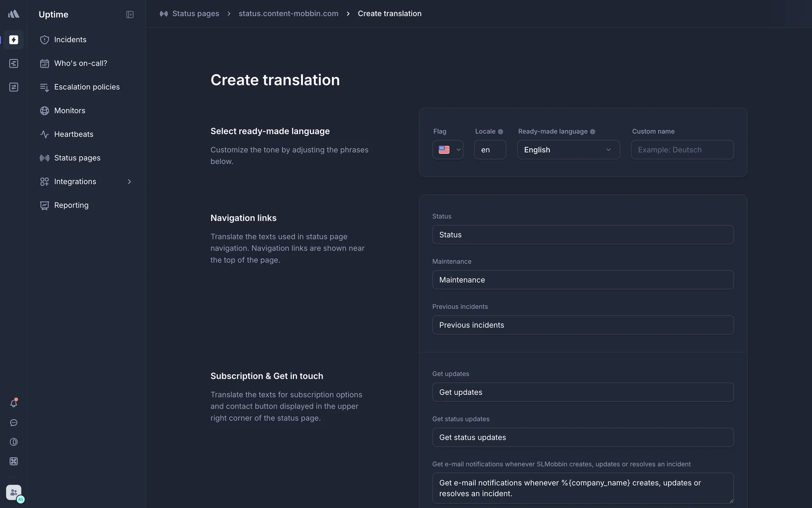Open the Ready-made language English dropdown
812x508 pixels.
click(568, 150)
